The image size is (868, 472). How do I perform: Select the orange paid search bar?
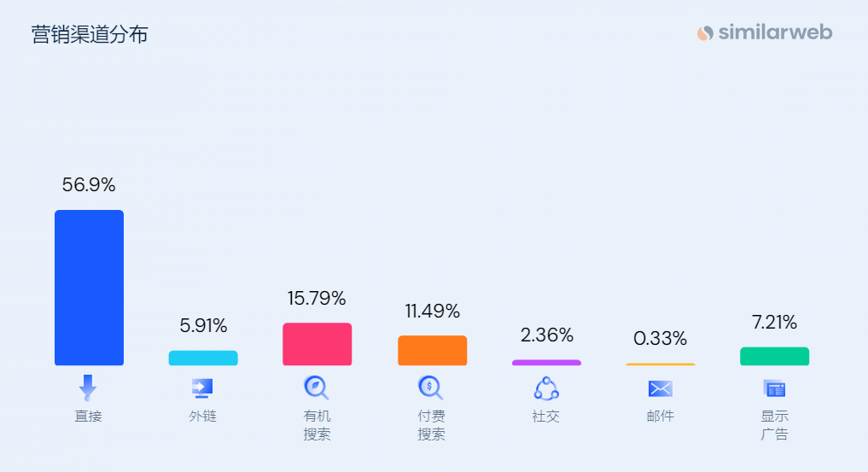[x=432, y=350]
